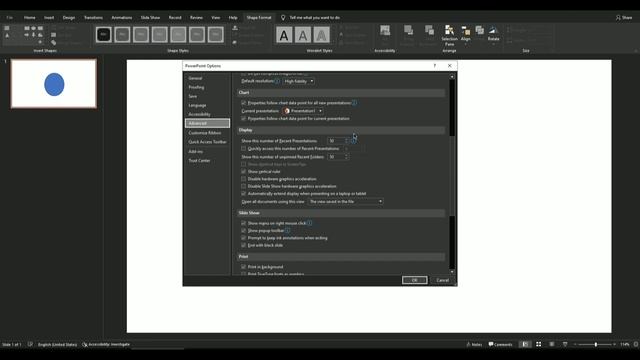Click OK in PowerPoint Options

tap(415, 280)
